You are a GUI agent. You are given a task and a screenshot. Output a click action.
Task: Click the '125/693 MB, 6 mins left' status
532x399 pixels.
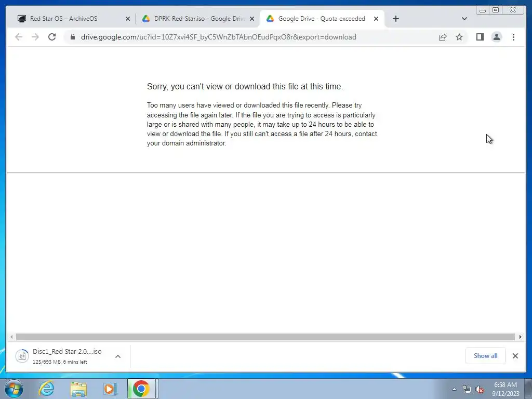60,362
